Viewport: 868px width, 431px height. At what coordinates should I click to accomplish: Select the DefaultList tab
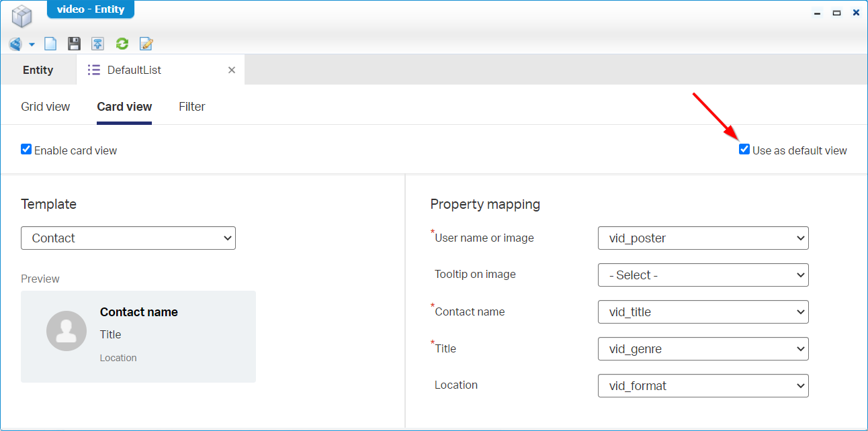pyautogui.click(x=134, y=70)
